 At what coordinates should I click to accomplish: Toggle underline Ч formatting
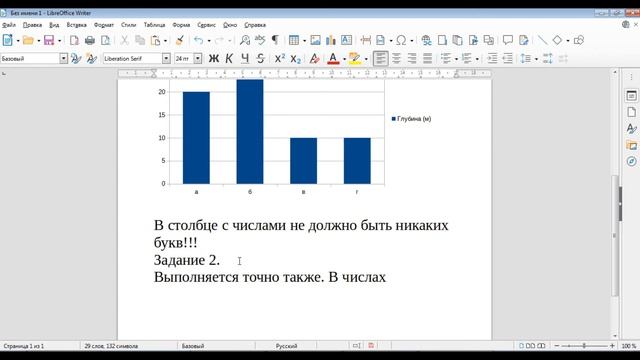[x=245, y=59]
